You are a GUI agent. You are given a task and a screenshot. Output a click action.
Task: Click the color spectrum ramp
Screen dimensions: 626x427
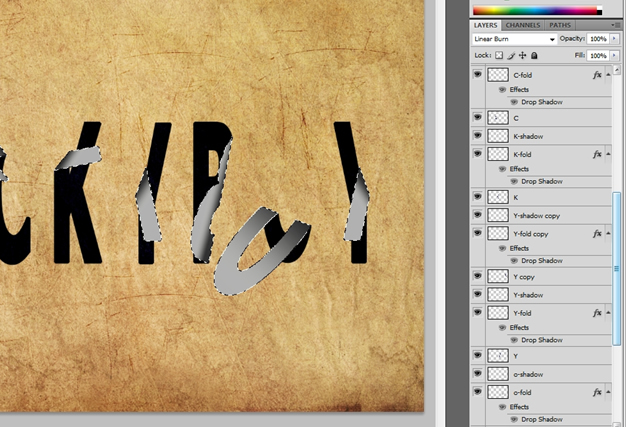(535, 11)
